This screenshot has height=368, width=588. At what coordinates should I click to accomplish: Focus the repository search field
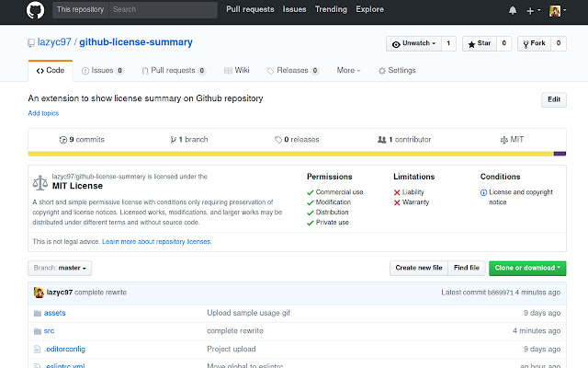point(163,10)
